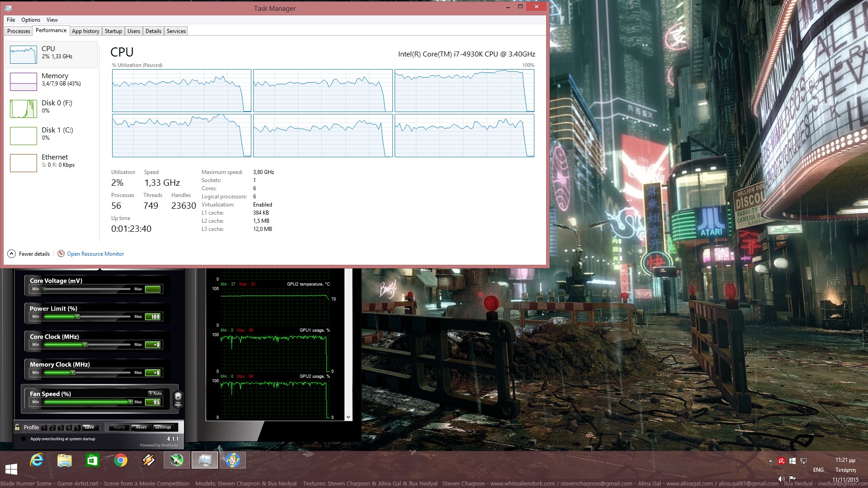Click the Settings icon in Afterburner

pyautogui.click(x=163, y=427)
